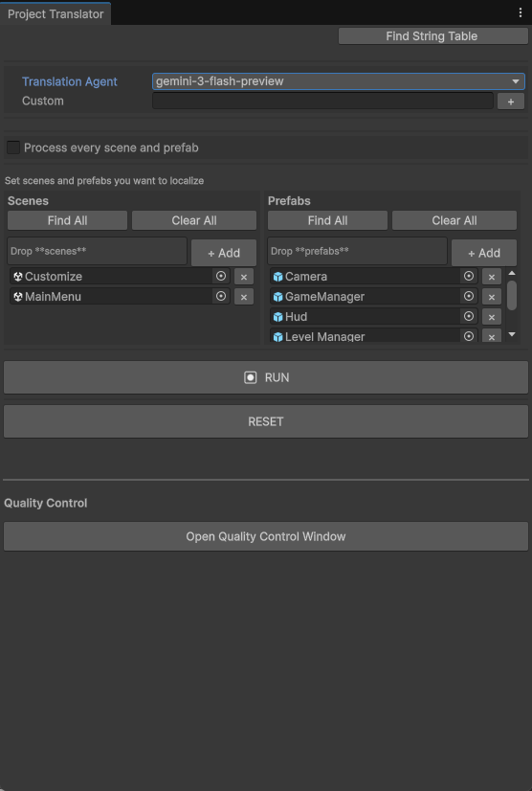
Task: Click the Drop scenes field
Action: [97, 251]
